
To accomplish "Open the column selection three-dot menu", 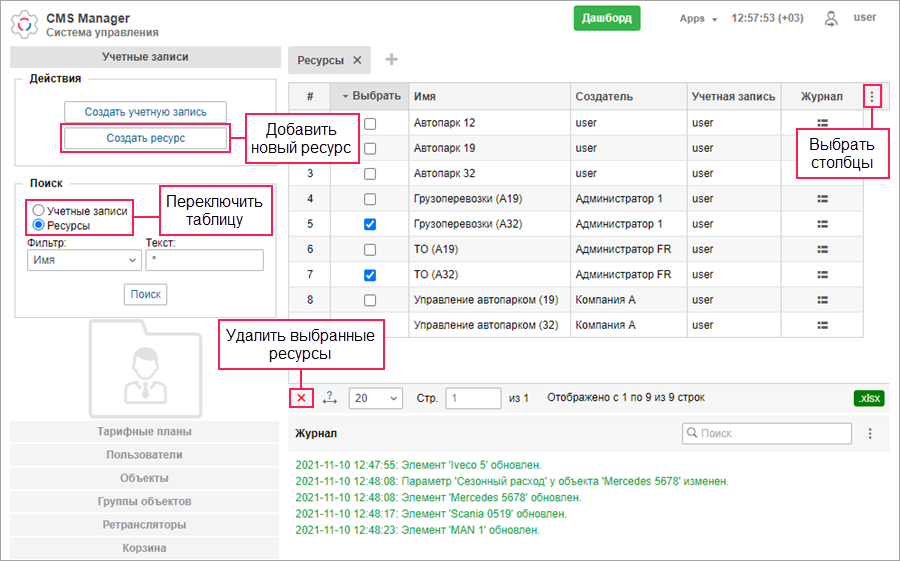I will (872, 97).
